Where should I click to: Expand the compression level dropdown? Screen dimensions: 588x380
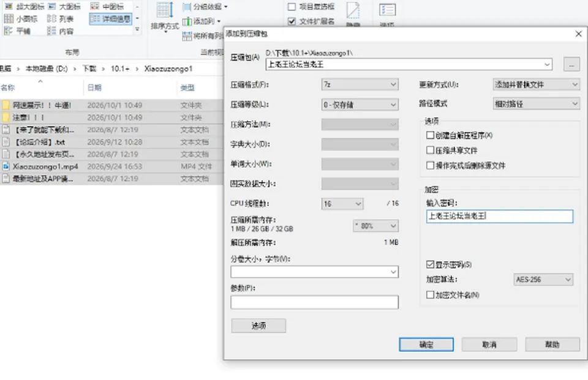(x=360, y=105)
